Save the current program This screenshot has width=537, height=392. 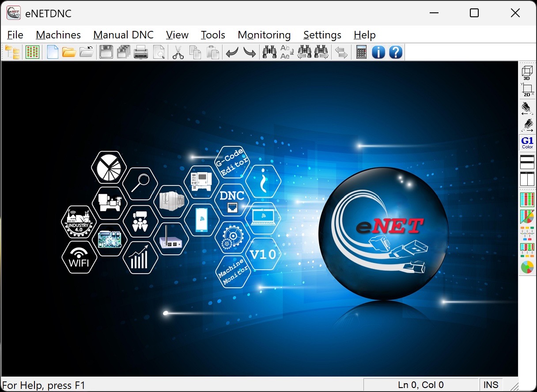(106, 52)
